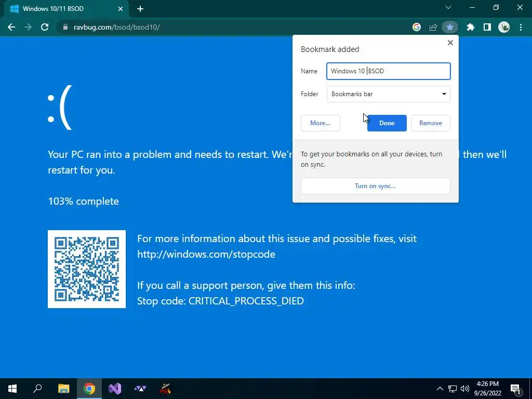Open the red MGL app icon on taskbar
Viewport: 532px width, 399px height.
(x=165, y=389)
